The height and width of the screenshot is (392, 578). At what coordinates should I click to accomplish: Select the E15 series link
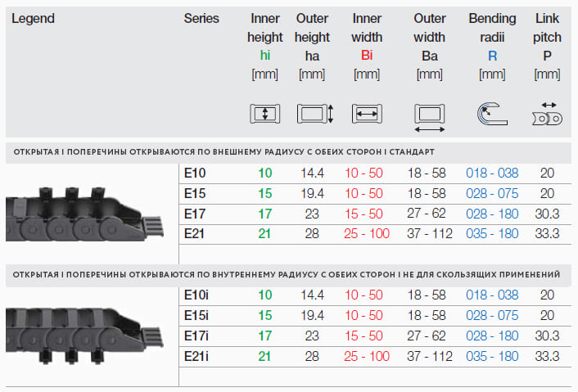pos(195,194)
